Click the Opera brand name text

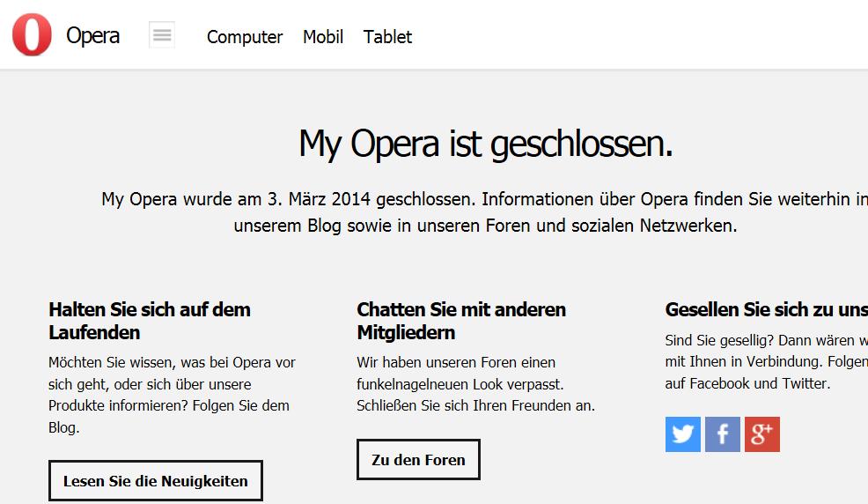click(x=92, y=36)
